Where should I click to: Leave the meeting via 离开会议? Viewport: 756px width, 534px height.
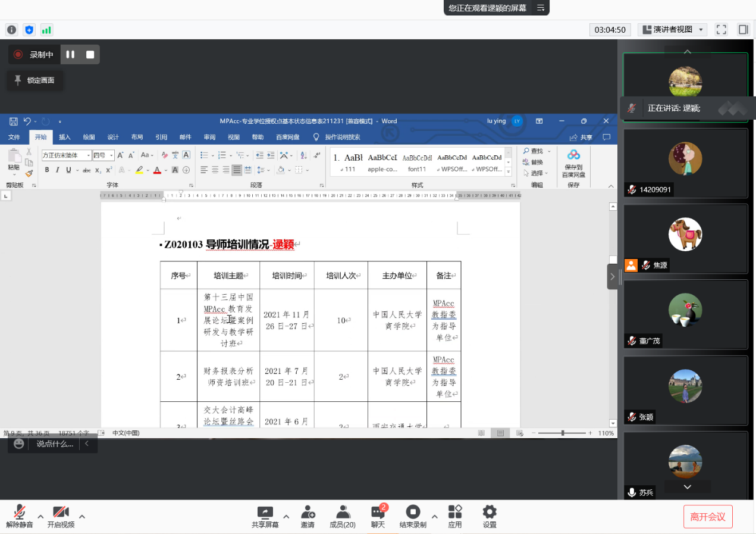pos(708,516)
